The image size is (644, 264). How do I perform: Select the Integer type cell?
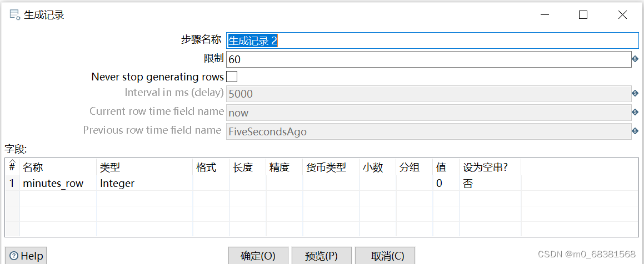(145, 183)
